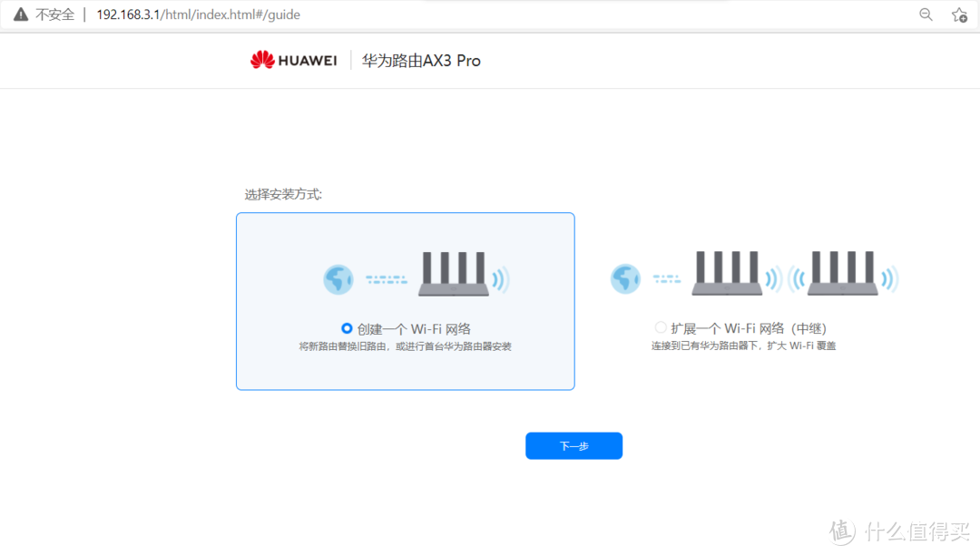This screenshot has height=555, width=980.
Task: Click the globe icon in the left card
Action: [338, 279]
